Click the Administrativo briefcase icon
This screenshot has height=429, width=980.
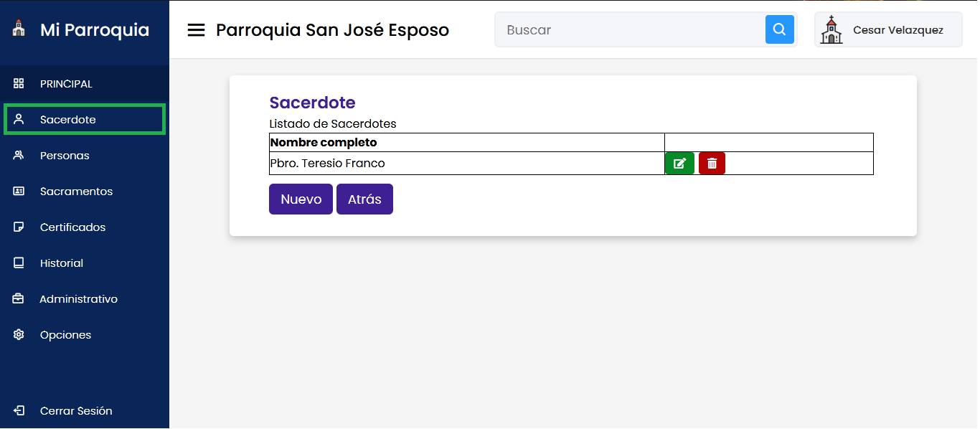click(19, 299)
